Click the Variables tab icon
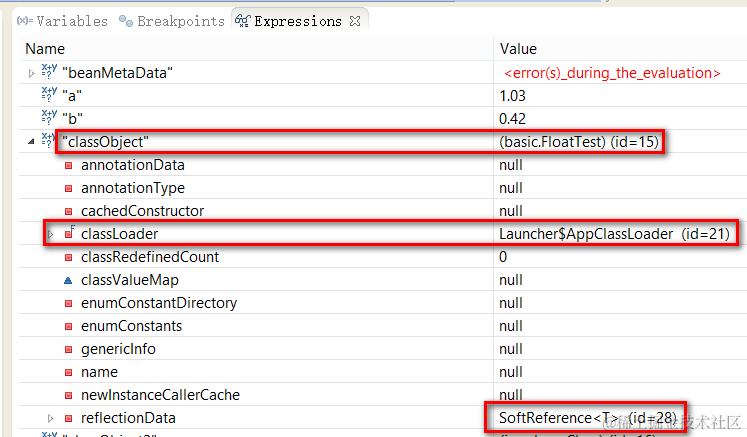 point(25,20)
